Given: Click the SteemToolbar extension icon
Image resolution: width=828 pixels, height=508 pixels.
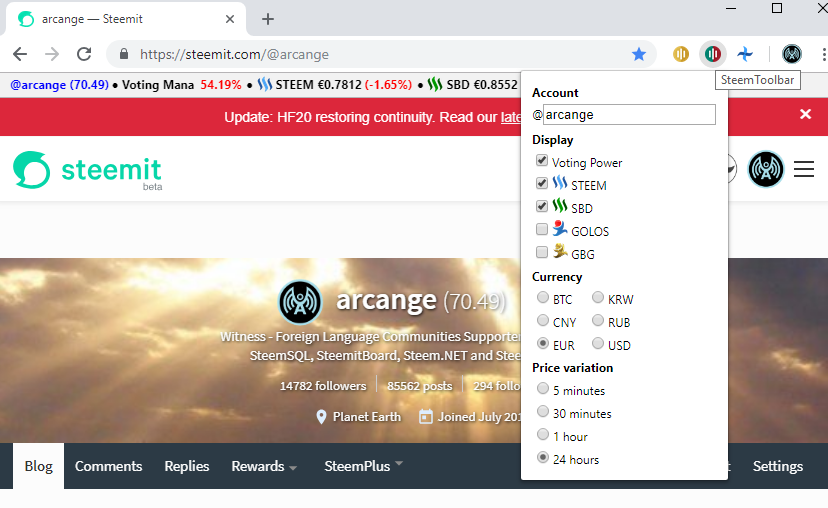Looking at the screenshot, I should 712,54.
